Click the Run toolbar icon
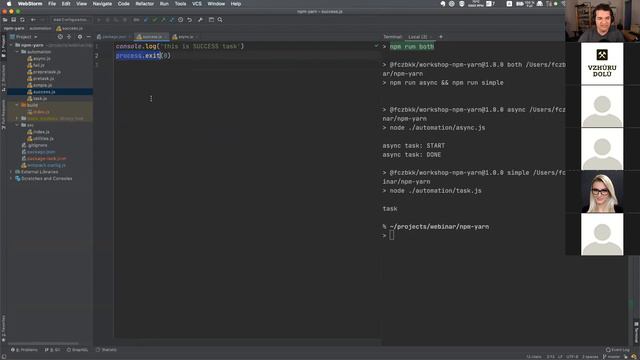640x360 pixels. pos(99,20)
